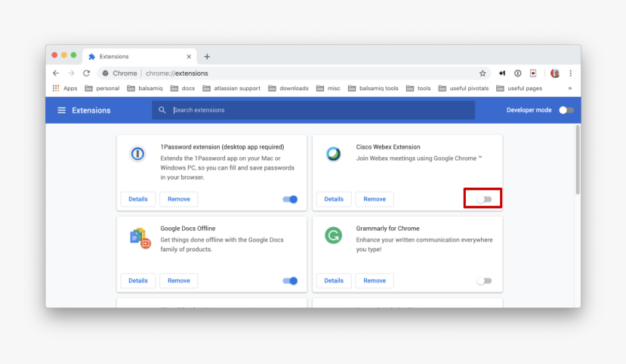Viewport: 626px width, 364px height.
Task: Enable the Cisco Webex Extension toggle
Action: pyautogui.click(x=484, y=199)
